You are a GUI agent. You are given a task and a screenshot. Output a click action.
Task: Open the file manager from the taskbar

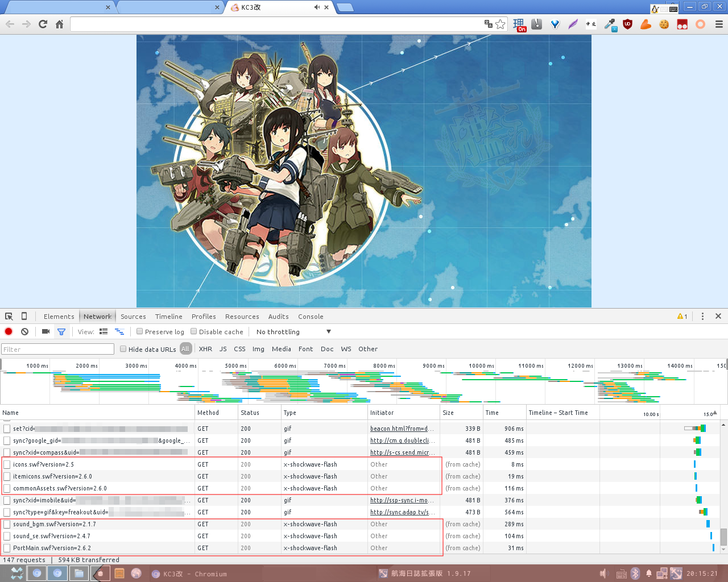coord(78,573)
